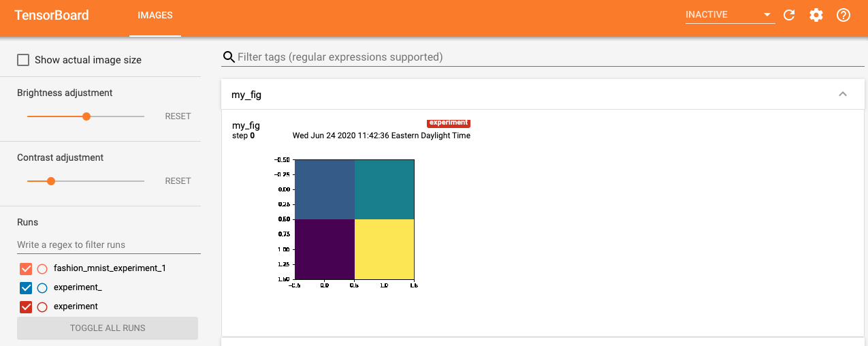Reset the brightness adjustment

178,116
